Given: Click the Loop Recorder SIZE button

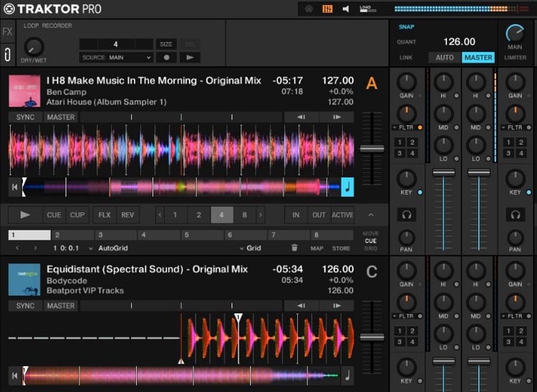Looking at the screenshot, I should pyautogui.click(x=166, y=44).
